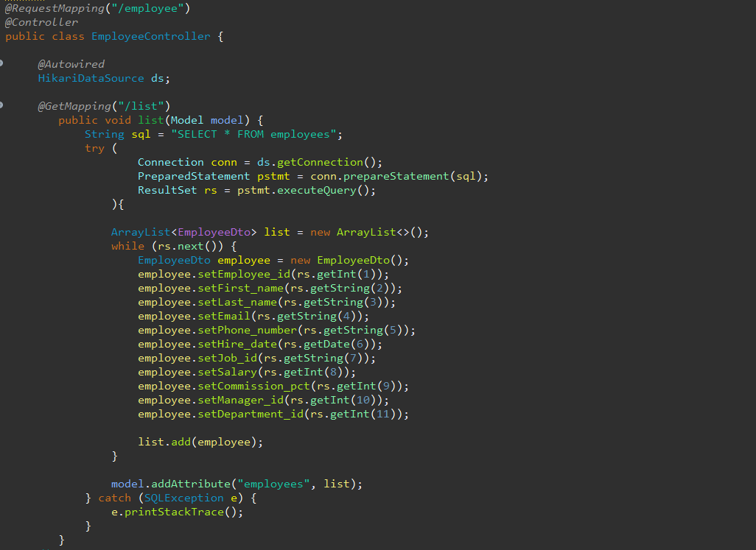Screen dimensions: 756x550
Task: Click the setHire_date method call
Action: point(237,344)
